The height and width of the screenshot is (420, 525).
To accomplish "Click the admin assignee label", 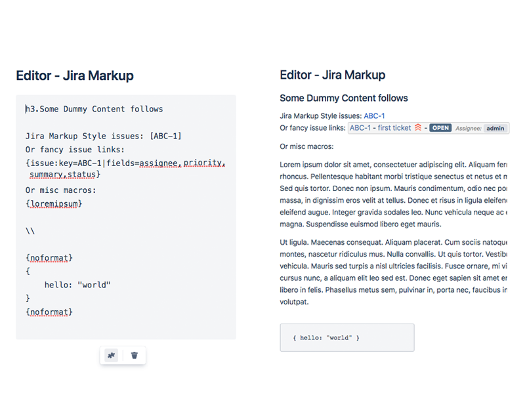I will [495, 128].
